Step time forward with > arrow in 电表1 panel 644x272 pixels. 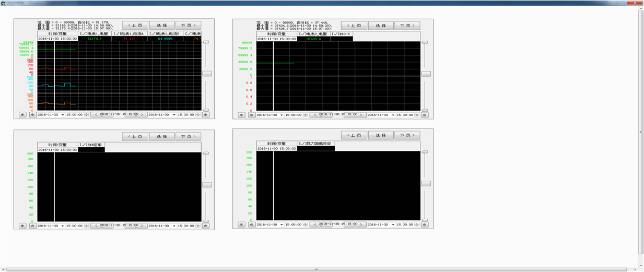142,115
